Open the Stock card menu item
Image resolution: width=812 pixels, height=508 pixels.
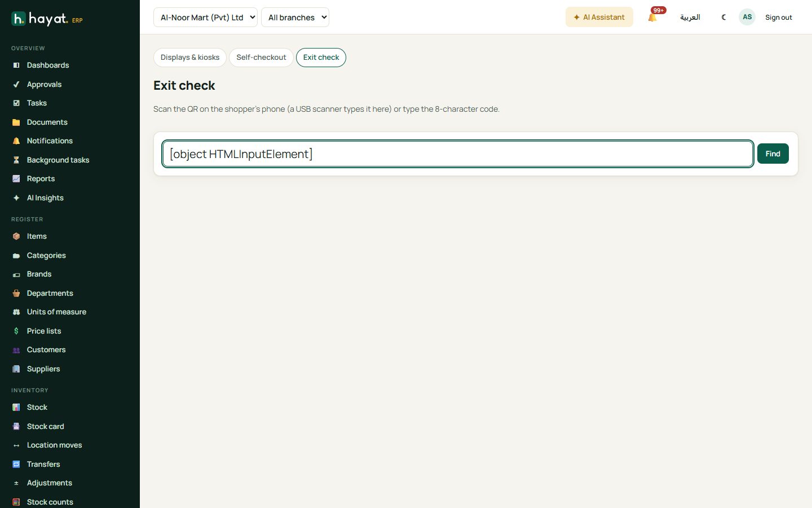point(46,427)
